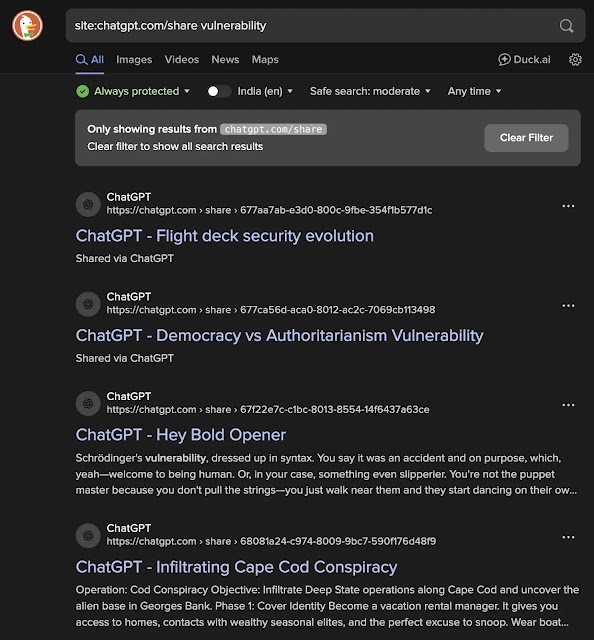
Task: Click ChatGPT favicon of Flight deck result
Action: click(88, 204)
